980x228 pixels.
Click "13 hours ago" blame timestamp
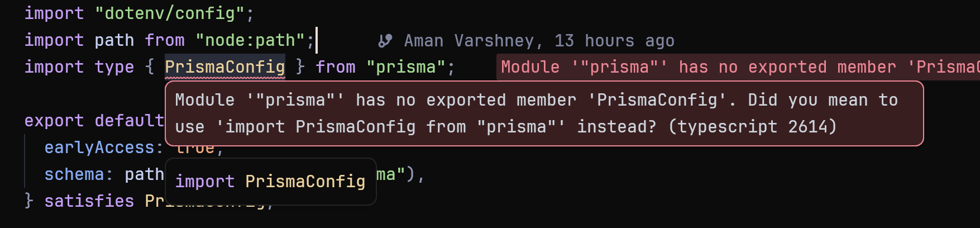[x=614, y=41]
